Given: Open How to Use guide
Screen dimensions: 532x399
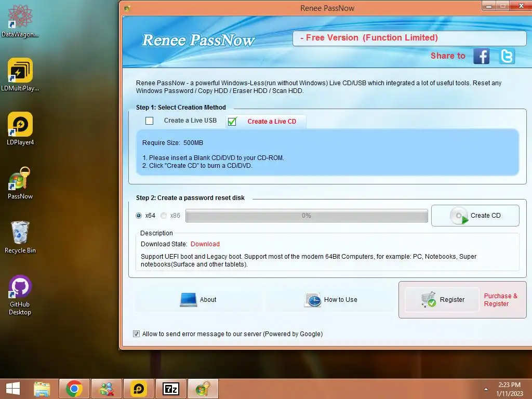Looking at the screenshot, I should point(330,300).
